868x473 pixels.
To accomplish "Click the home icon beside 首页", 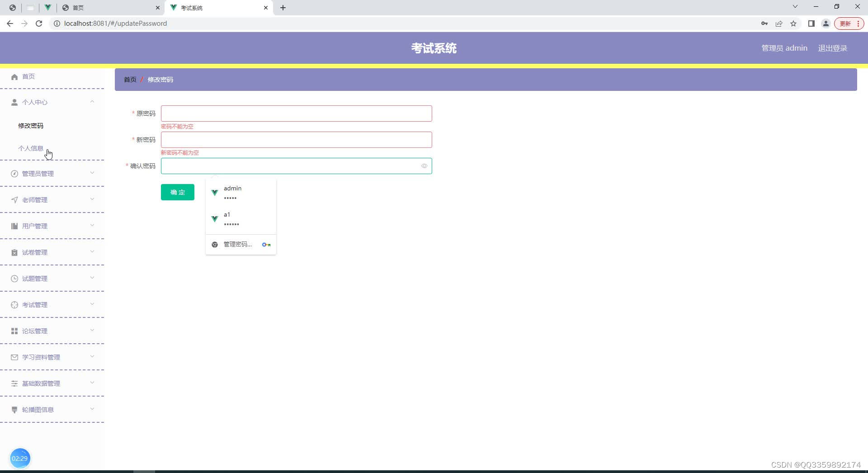I will pos(14,77).
